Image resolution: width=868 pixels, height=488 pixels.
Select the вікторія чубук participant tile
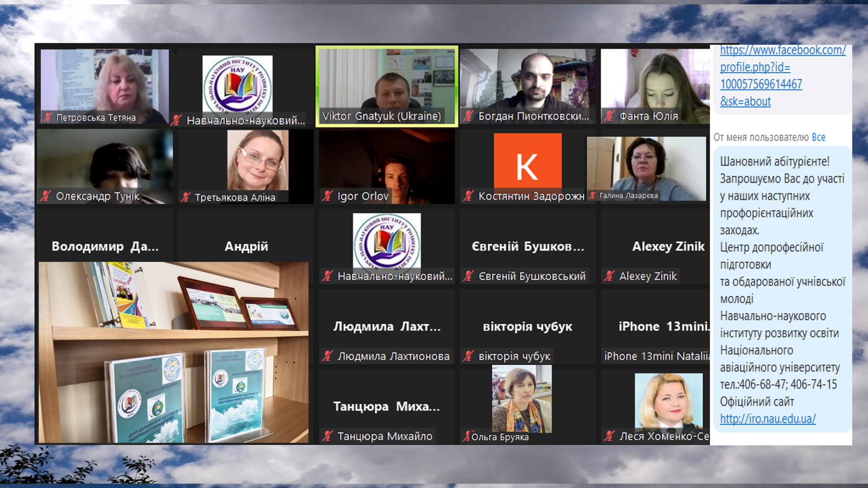[x=527, y=327]
